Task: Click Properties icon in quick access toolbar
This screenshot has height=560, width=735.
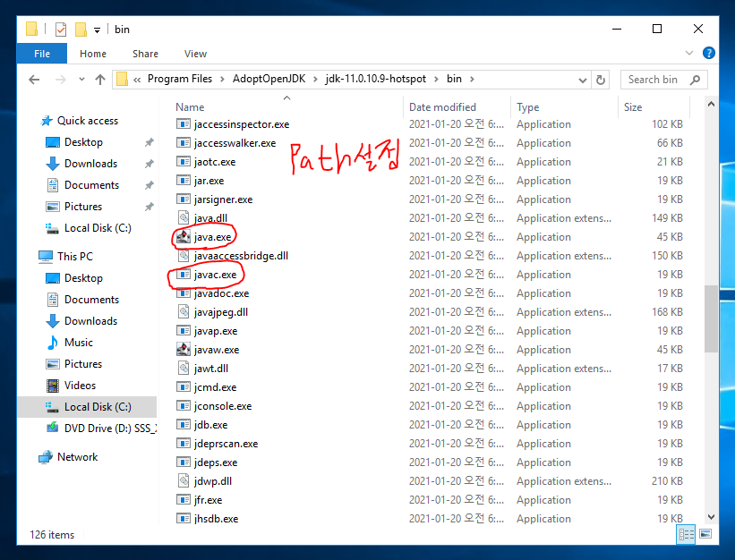Action: point(61,30)
